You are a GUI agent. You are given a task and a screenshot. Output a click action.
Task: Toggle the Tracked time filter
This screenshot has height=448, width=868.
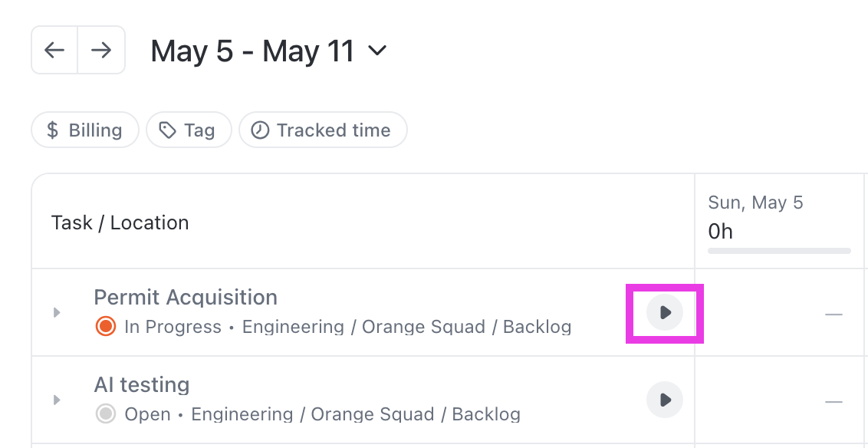tap(322, 130)
